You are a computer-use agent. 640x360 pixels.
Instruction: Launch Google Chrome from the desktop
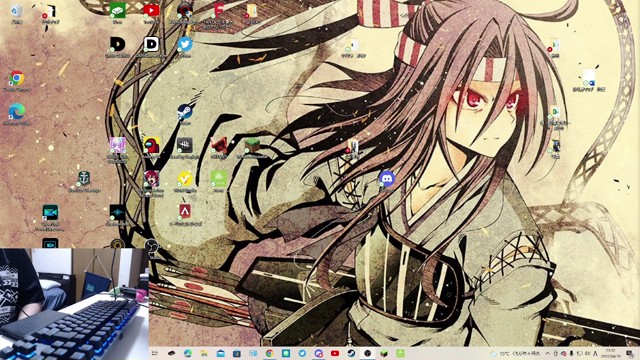[x=17, y=78]
